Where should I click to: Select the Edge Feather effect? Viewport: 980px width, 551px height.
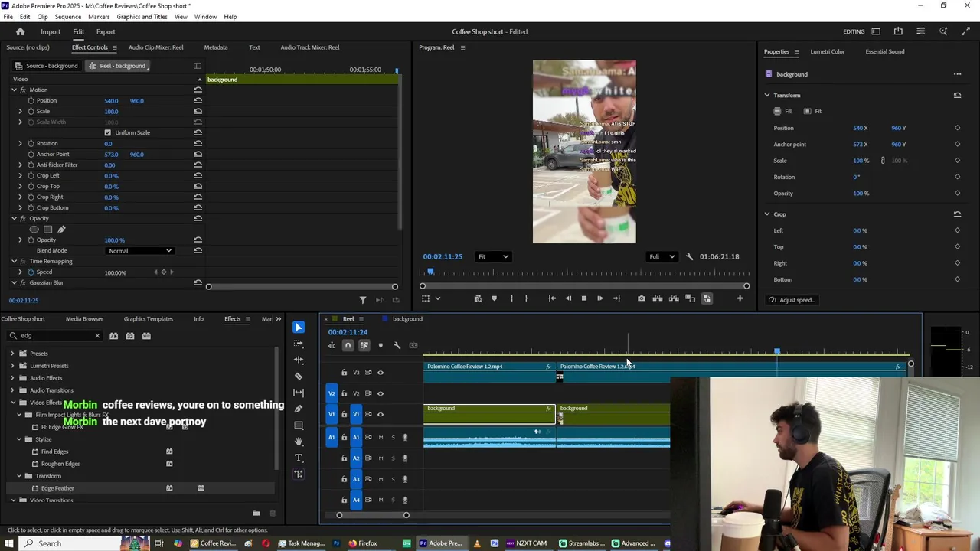57,488
